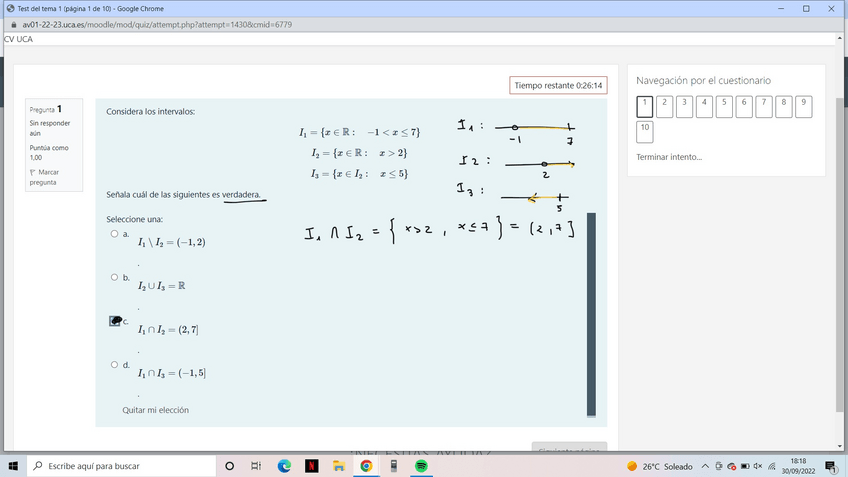Jump to question 10 in quiz navigation
The image size is (848, 477).
tap(645, 131)
